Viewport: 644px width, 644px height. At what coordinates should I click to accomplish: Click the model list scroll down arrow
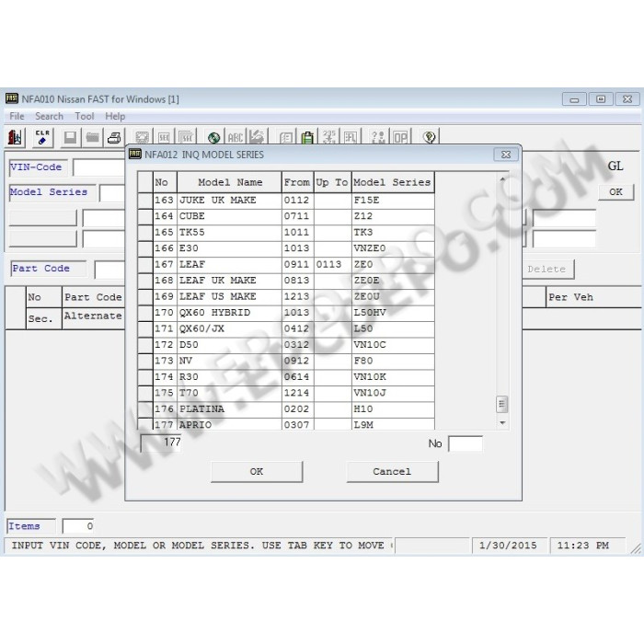pos(502,423)
